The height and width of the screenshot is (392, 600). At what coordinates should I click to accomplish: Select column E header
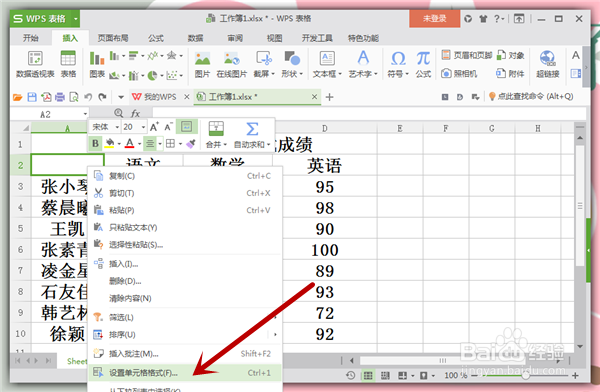click(x=400, y=128)
